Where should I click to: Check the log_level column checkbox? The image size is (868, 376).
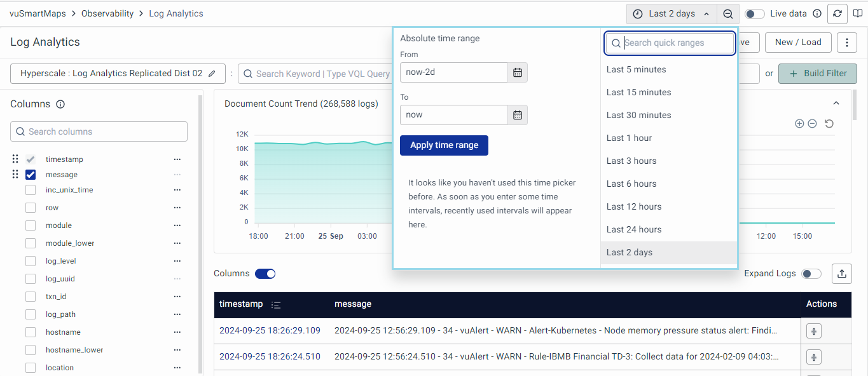point(31,261)
